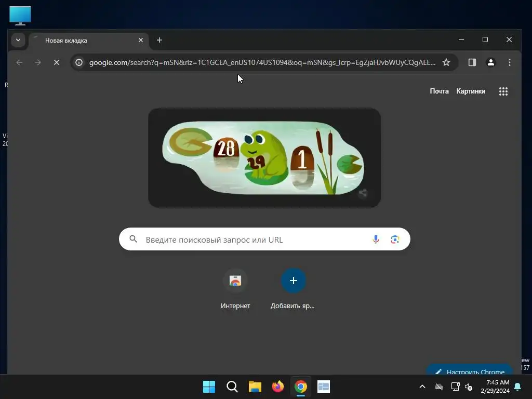The height and width of the screenshot is (399, 532).
Task: Open the Картинки link
Action: [471, 91]
